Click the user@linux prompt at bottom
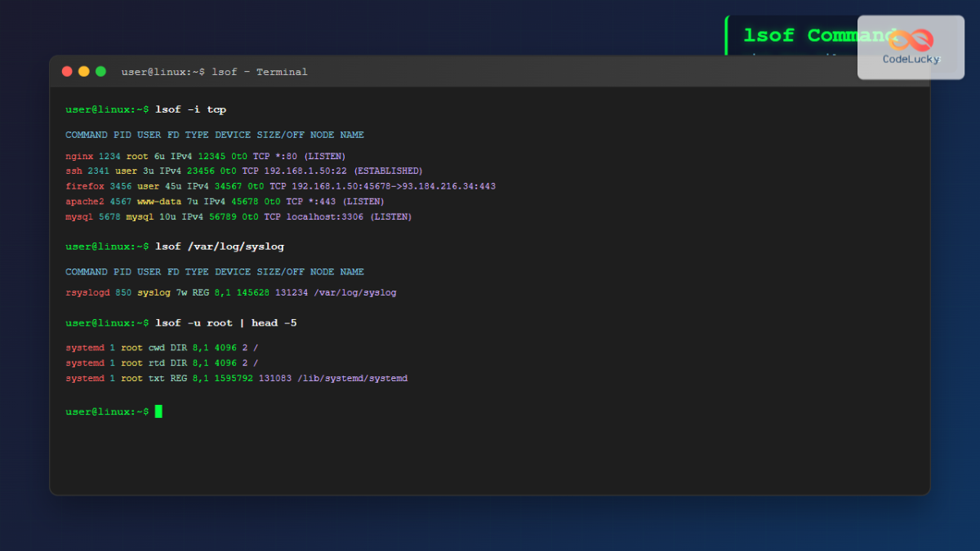 pyautogui.click(x=106, y=411)
